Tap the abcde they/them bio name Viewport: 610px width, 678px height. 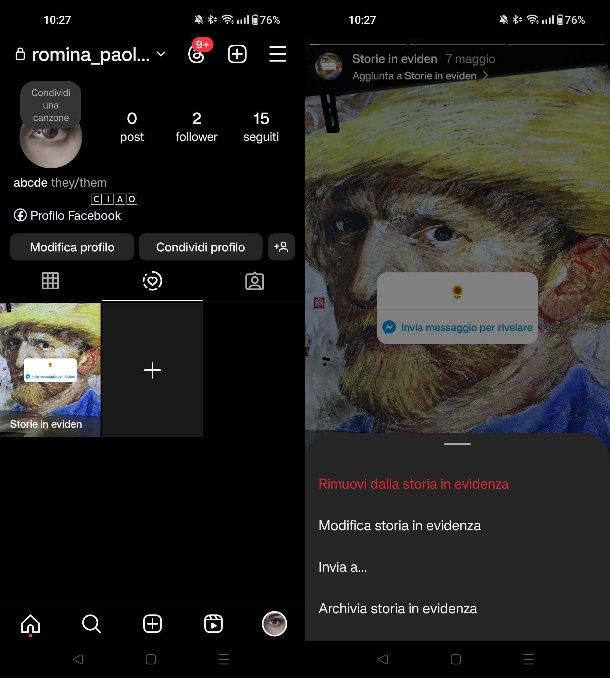point(60,182)
